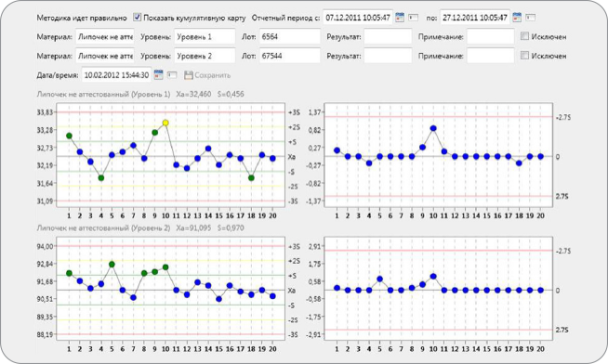The image size is (608, 364).
Task: Focus Результат field for Уровень 2 row
Action: [388, 56]
